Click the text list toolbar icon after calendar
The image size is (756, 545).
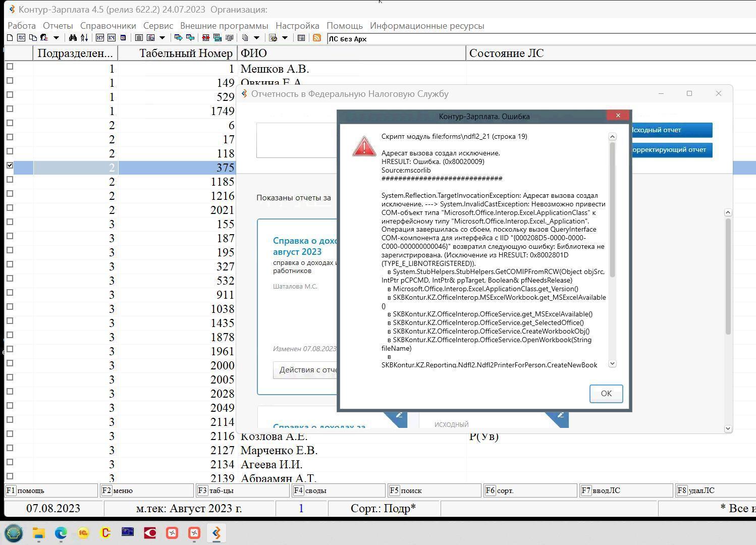tap(139, 38)
